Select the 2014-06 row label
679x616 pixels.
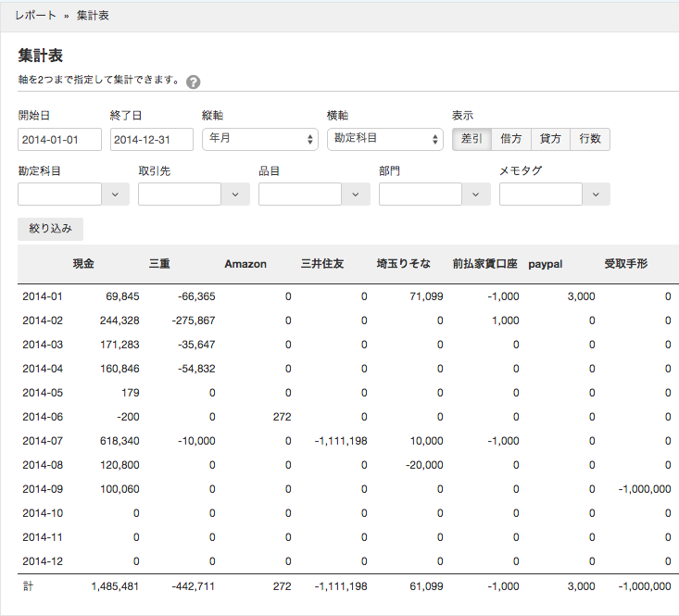[43, 417]
